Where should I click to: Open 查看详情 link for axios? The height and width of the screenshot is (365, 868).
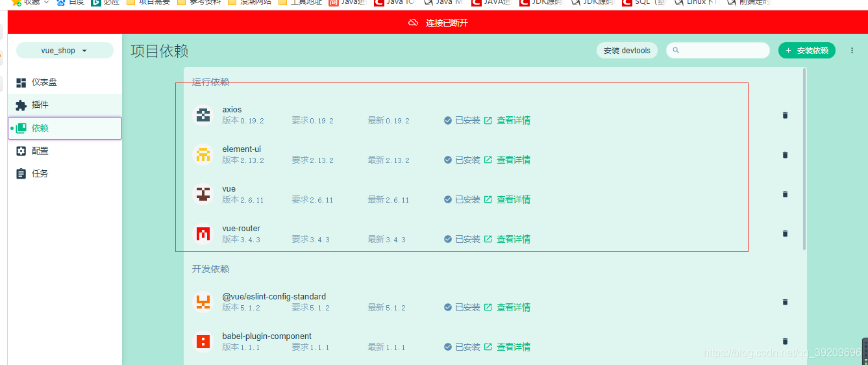(x=507, y=120)
